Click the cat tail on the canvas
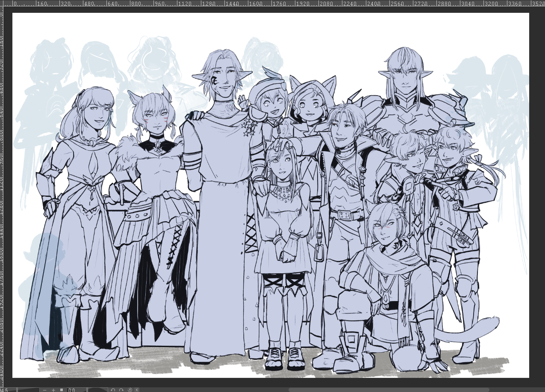The image size is (545, 392). pyautogui.click(x=470, y=331)
